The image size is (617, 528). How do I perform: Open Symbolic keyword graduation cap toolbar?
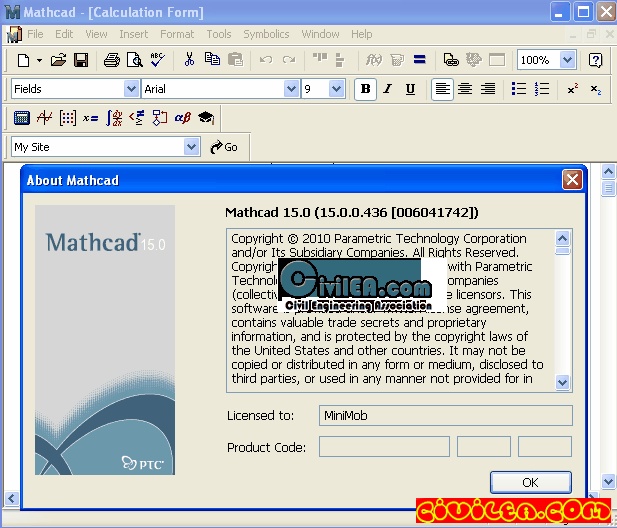[x=206, y=118]
